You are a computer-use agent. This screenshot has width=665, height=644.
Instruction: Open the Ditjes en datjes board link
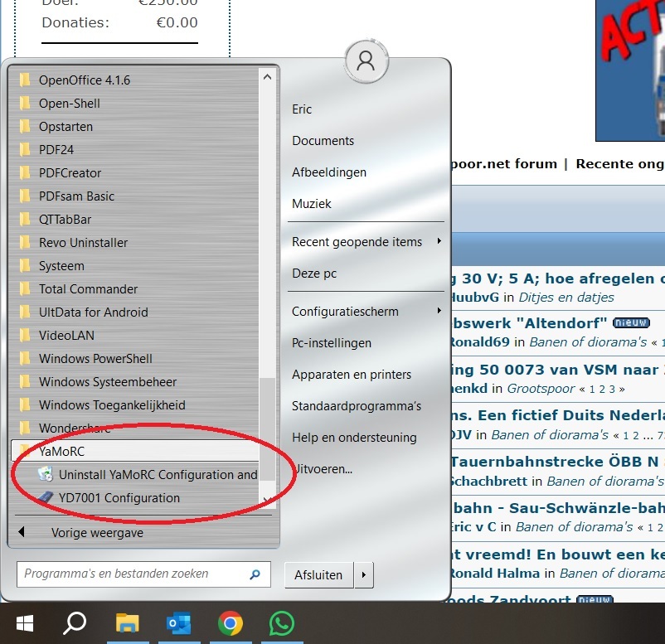coord(566,298)
